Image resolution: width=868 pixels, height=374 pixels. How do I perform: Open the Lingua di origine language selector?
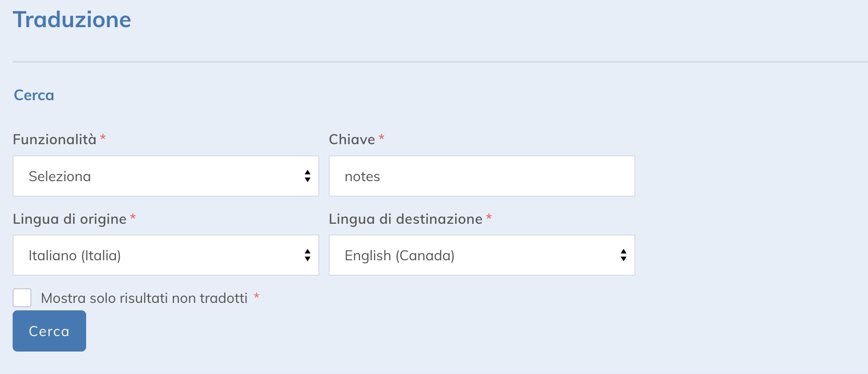point(166,255)
